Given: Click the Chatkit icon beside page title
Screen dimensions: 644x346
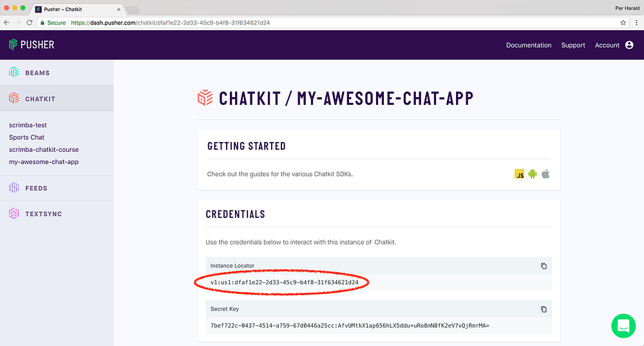Looking at the screenshot, I should click(205, 98).
